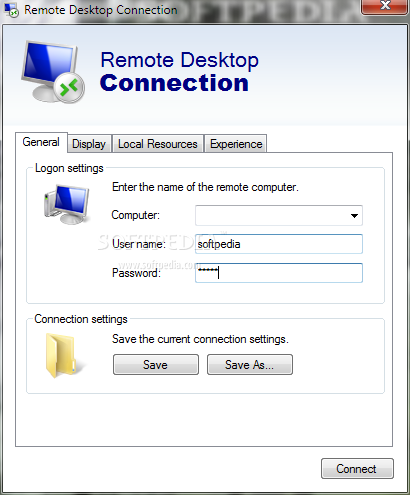Click the window title text 'Remote Desktop Connection'
This screenshot has width=410, height=495.
point(101,10)
